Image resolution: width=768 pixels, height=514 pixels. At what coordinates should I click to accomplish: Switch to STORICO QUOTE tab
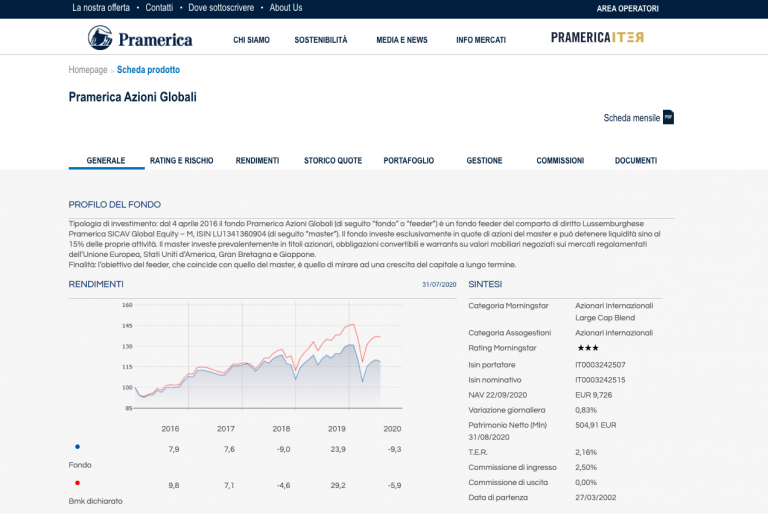333,161
